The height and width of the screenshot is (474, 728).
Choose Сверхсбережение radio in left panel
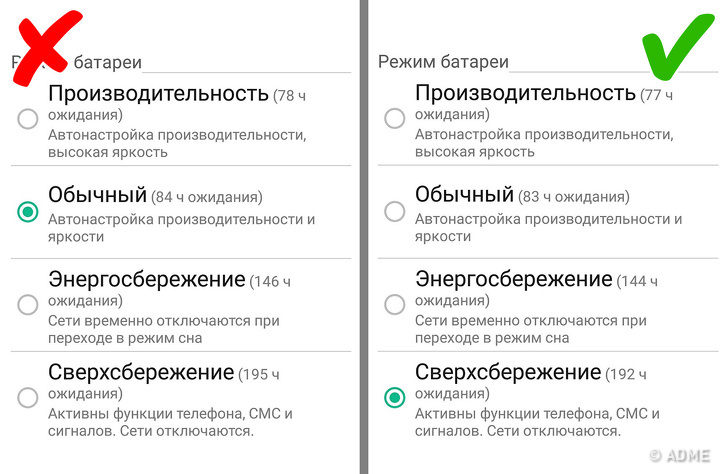(x=28, y=397)
